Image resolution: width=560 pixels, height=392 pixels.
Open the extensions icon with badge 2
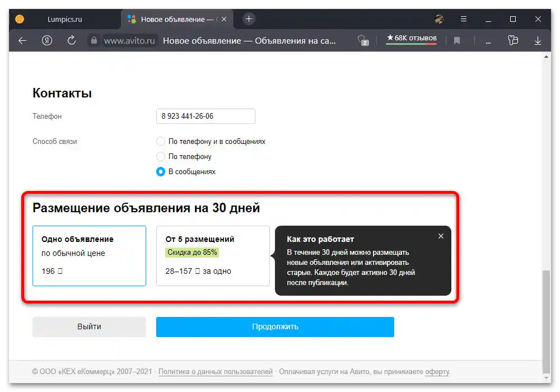[x=363, y=40]
